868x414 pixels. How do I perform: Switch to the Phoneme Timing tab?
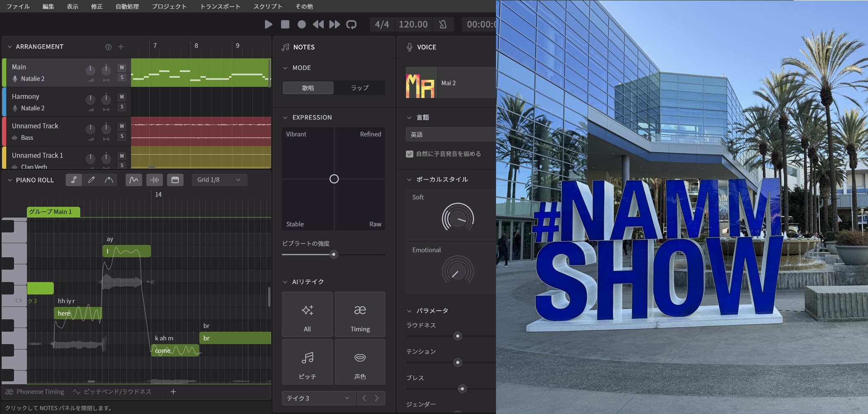[35, 392]
